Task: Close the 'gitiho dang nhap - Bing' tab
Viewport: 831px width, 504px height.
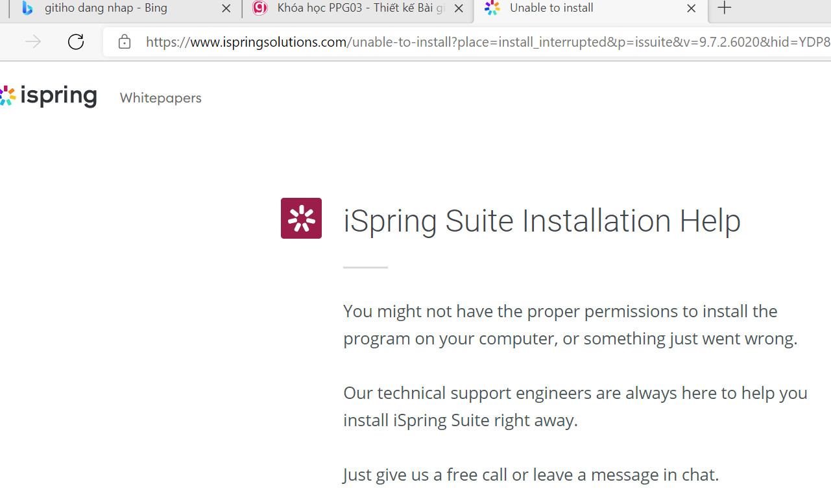Action: click(226, 8)
